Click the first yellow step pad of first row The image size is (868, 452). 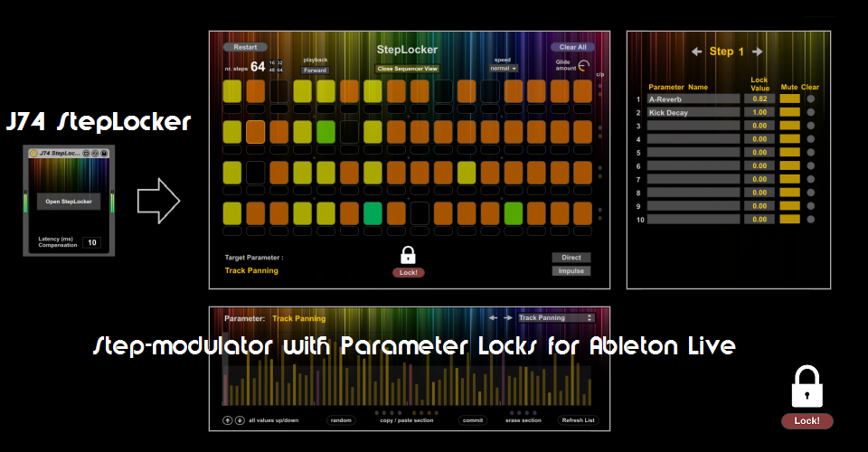232,91
